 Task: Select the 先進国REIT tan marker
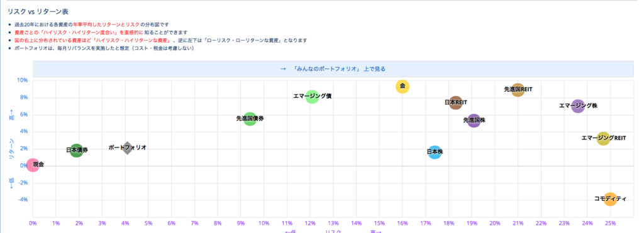(518, 89)
